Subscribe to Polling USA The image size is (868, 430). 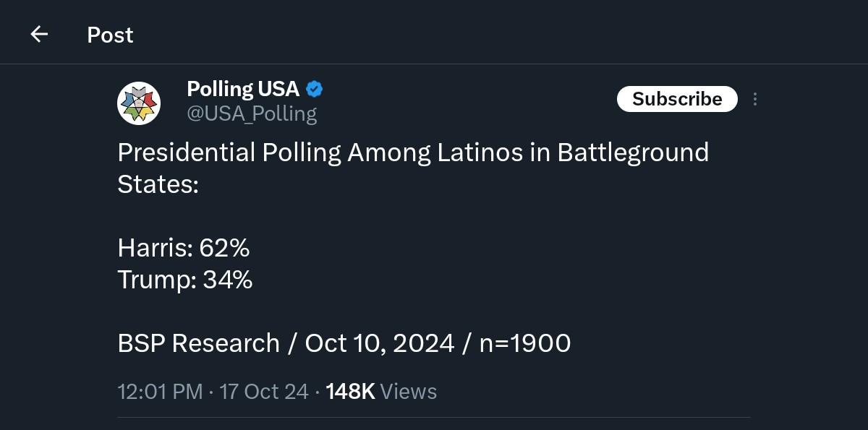tap(677, 99)
